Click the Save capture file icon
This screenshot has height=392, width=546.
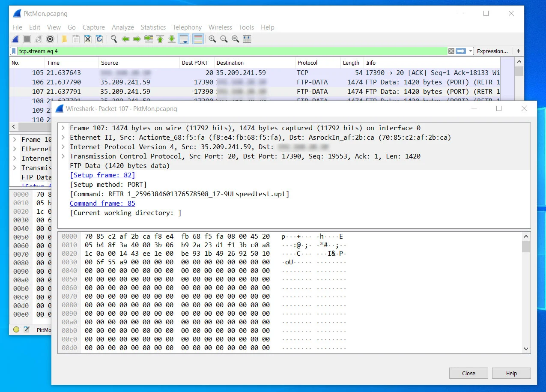point(76,39)
